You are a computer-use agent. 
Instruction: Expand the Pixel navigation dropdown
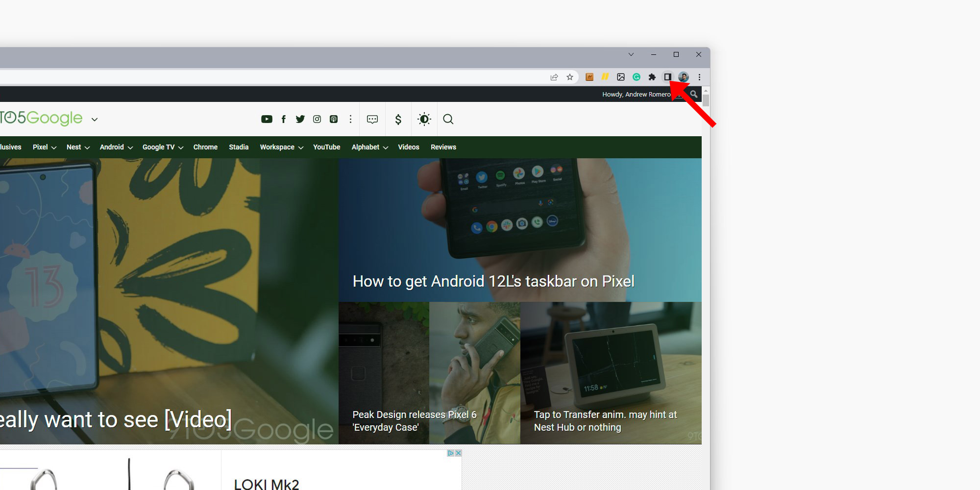point(53,147)
